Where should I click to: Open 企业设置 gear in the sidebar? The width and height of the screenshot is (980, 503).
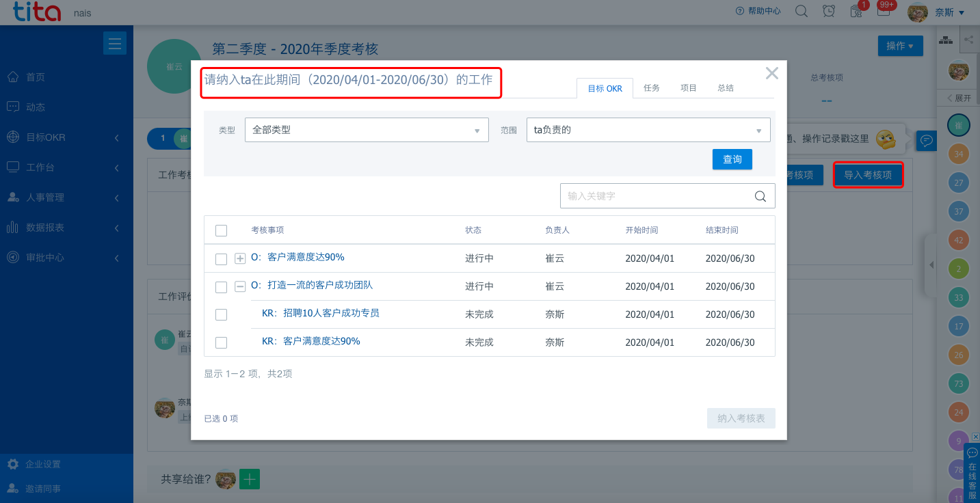point(34,464)
